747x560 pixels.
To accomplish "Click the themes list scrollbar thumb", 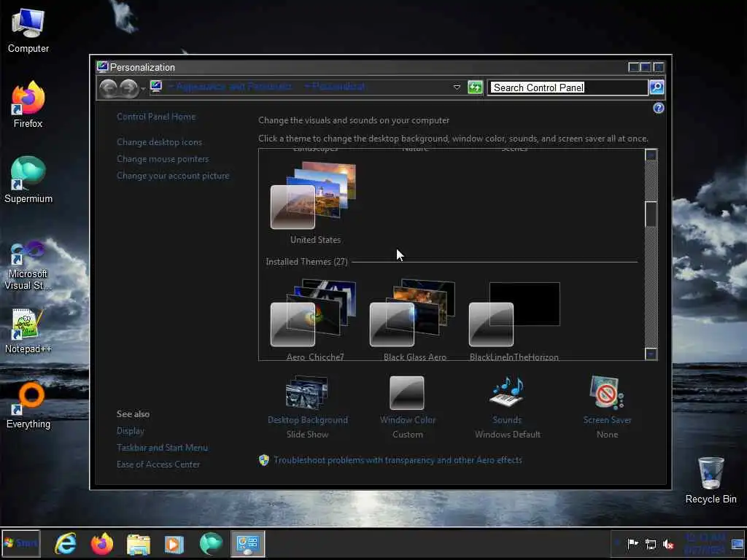I will (651, 214).
